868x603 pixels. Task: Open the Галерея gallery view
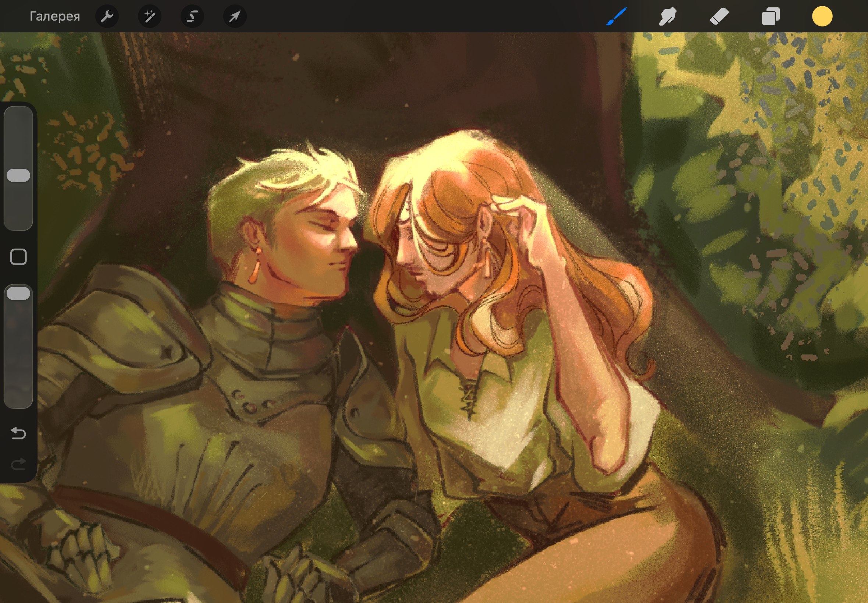click(x=55, y=16)
